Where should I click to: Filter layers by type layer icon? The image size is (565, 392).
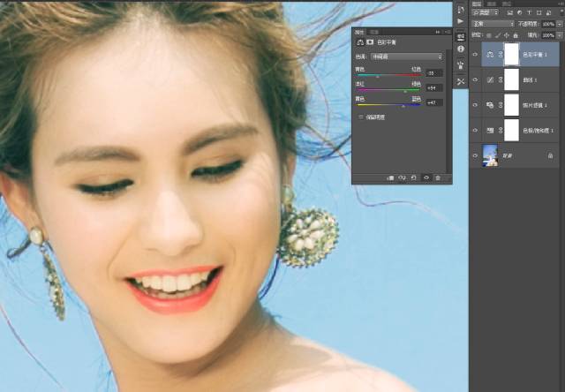pos(529,12)
